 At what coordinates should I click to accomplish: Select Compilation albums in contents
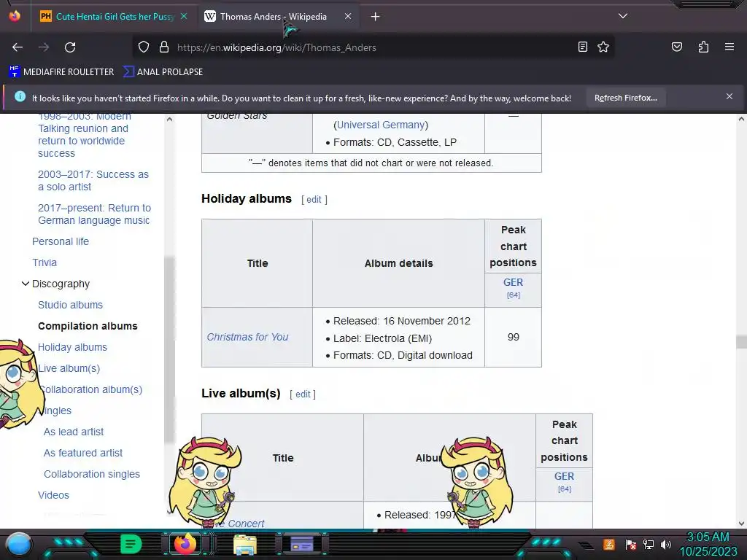tap(88, 326)
